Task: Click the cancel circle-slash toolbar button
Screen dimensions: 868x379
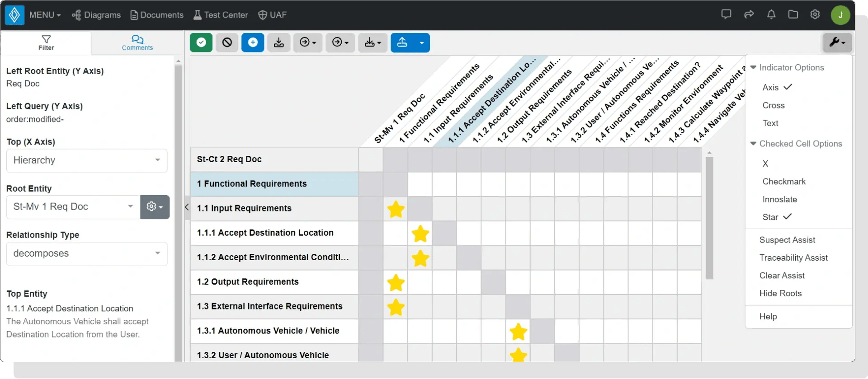Action: tap(227, 42)
